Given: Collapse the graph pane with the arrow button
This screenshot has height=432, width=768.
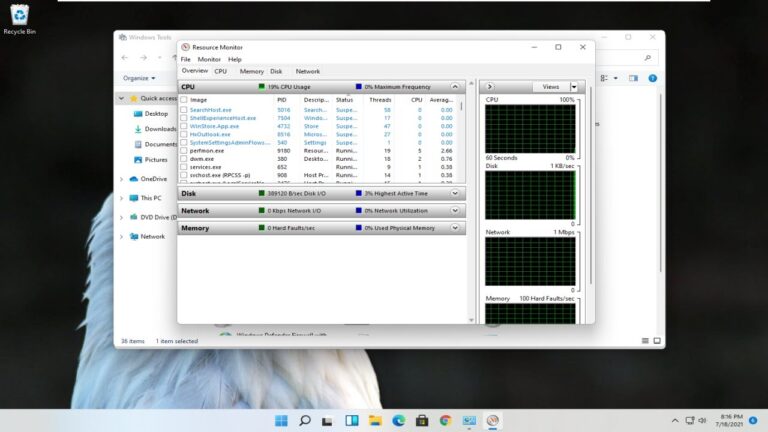Looking at the screenshot, I should 489,87.
